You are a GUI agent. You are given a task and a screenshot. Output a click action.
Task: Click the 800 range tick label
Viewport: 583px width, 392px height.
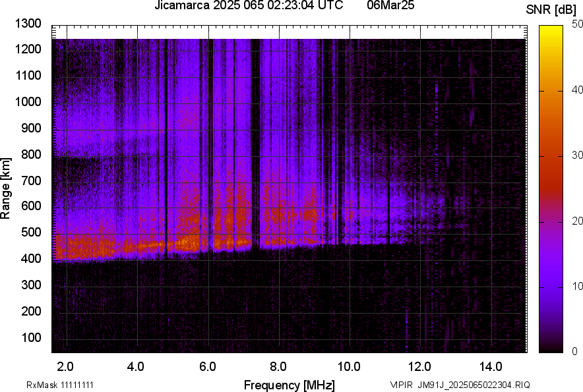point(30,155)
